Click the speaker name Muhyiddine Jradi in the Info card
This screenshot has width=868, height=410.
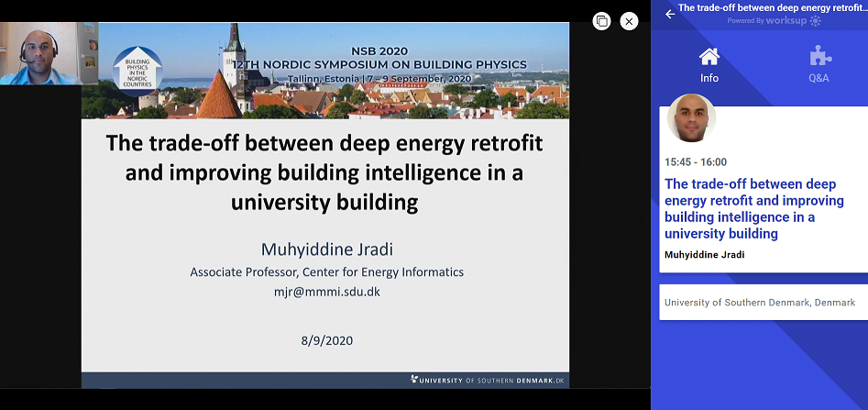click(705, 254)
